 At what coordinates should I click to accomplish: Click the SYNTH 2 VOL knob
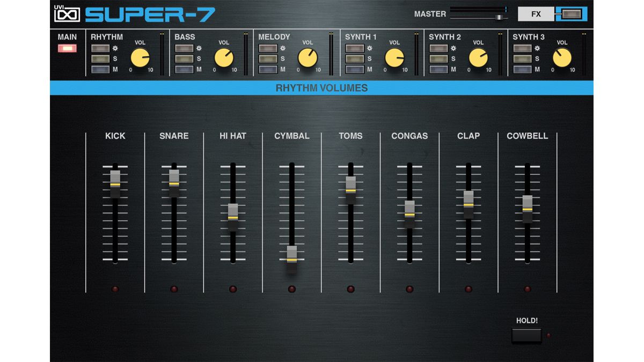(478, 58)
